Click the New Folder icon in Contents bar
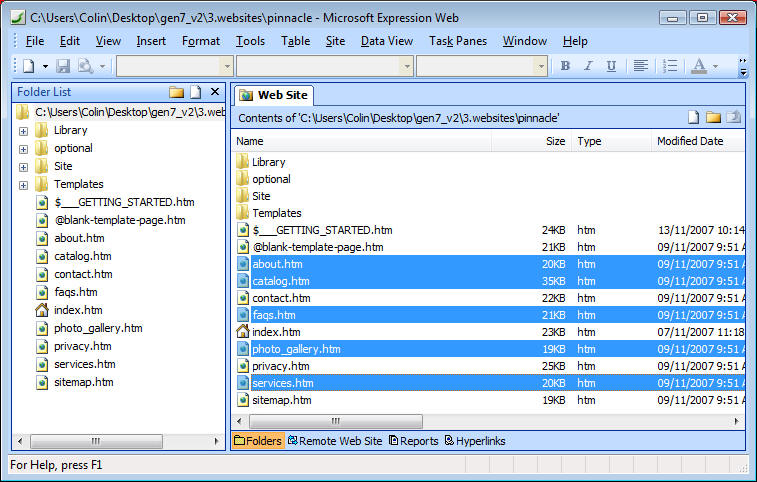The image size is (757, 482). click(714, 117)
